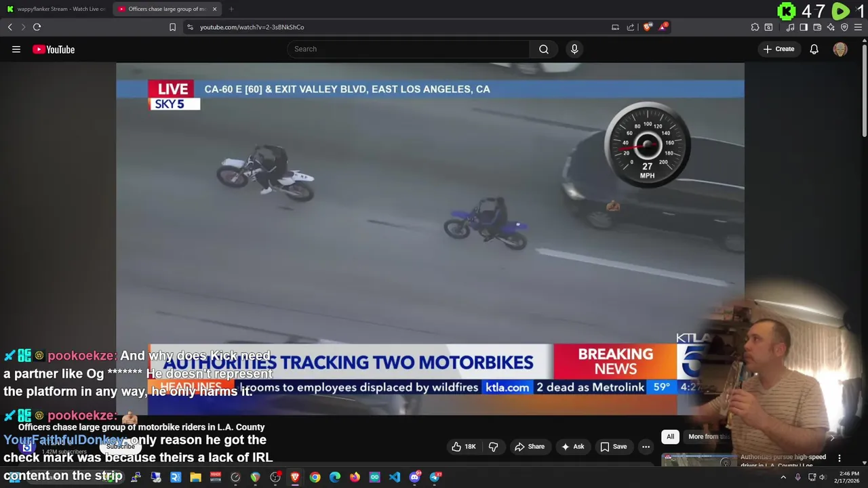868x488 pixels.
Task: Open Voicemeeter from the taskbar
Action: coord(216,477)
